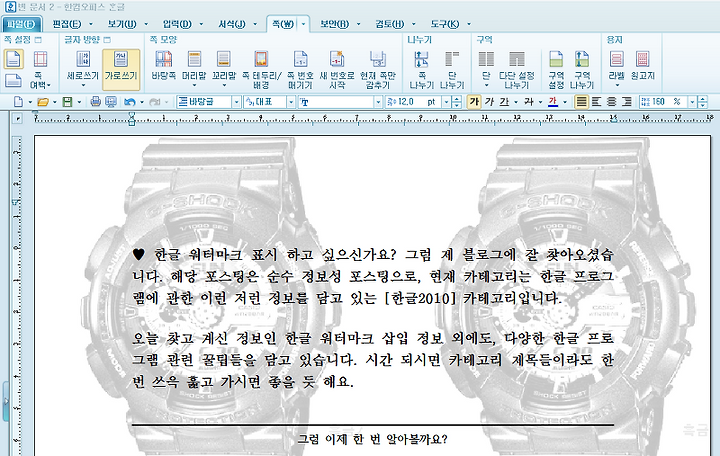720x456 pixels.
Task: Click font size 12.0 input field
Action: tap(414, 101)
